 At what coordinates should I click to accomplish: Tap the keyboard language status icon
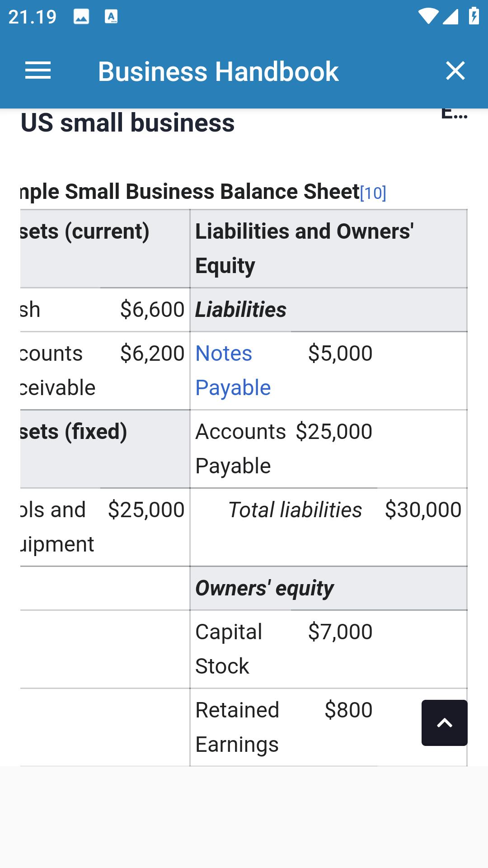point(111,17)
